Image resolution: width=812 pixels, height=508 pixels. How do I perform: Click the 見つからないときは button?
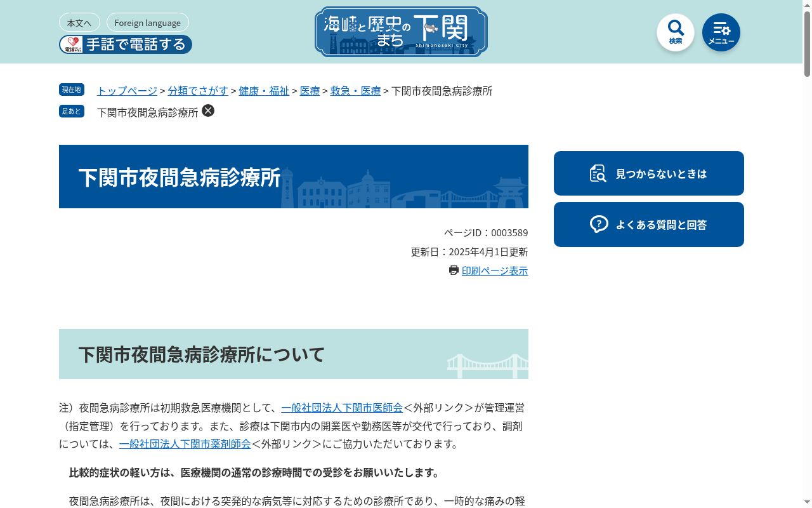point(649,173)
